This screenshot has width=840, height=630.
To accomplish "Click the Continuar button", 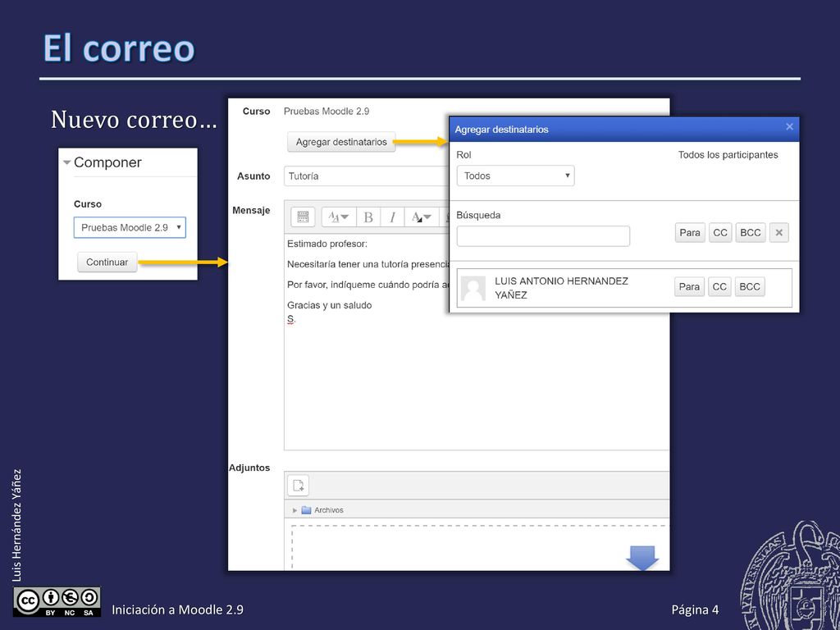I will pyautogui.click(x=107, y=262).
